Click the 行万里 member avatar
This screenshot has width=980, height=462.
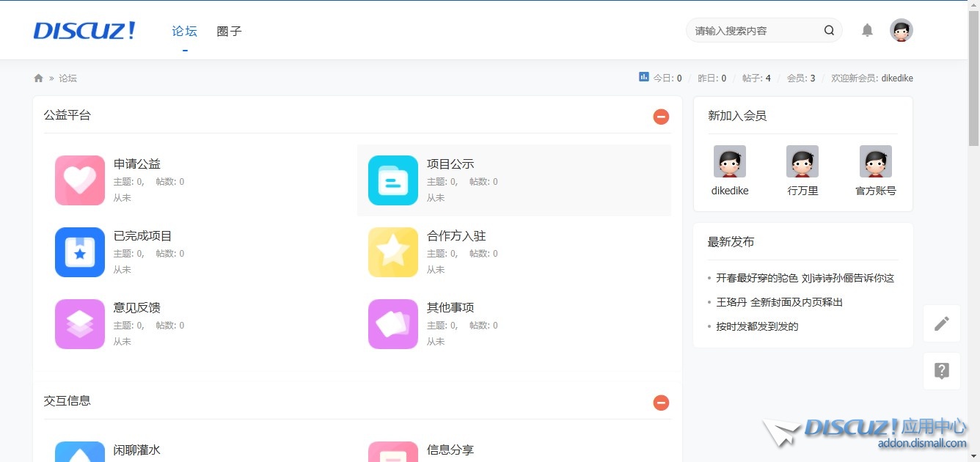(802, 161)
